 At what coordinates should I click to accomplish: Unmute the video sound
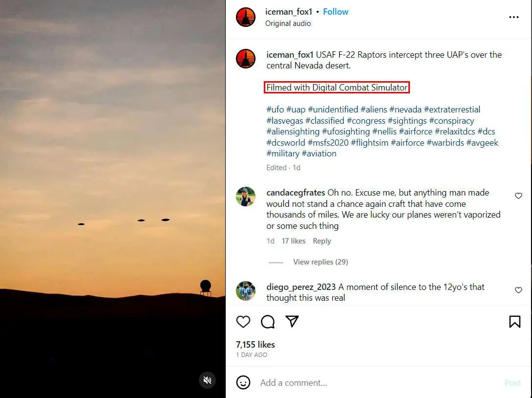tap(207, 380)
